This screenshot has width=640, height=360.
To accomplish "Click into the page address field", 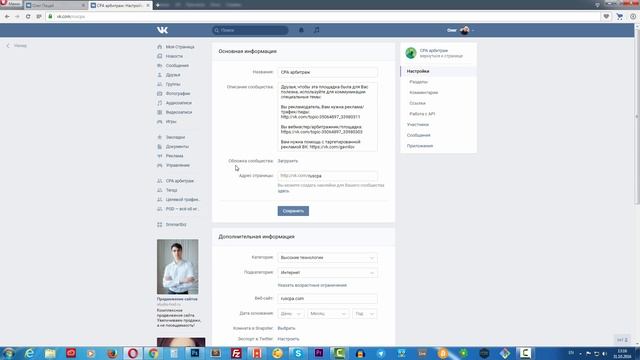I will pos(327,176).
